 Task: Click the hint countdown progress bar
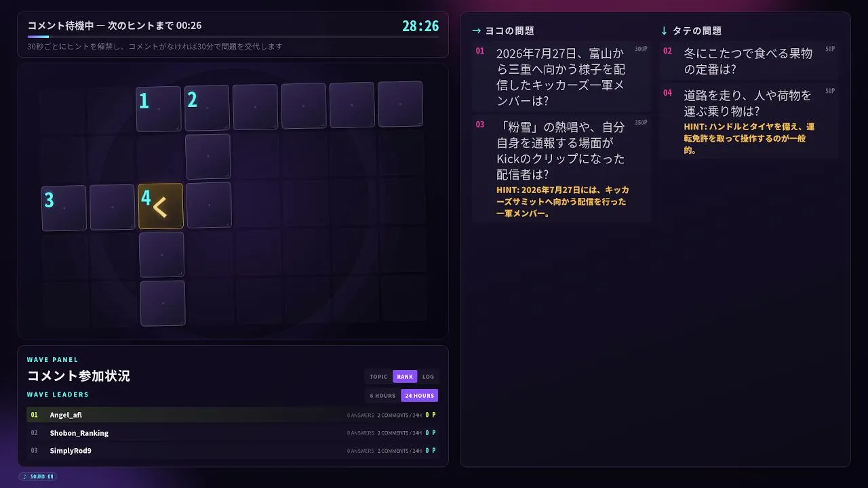pyautogui.click(x=233, y=37)
